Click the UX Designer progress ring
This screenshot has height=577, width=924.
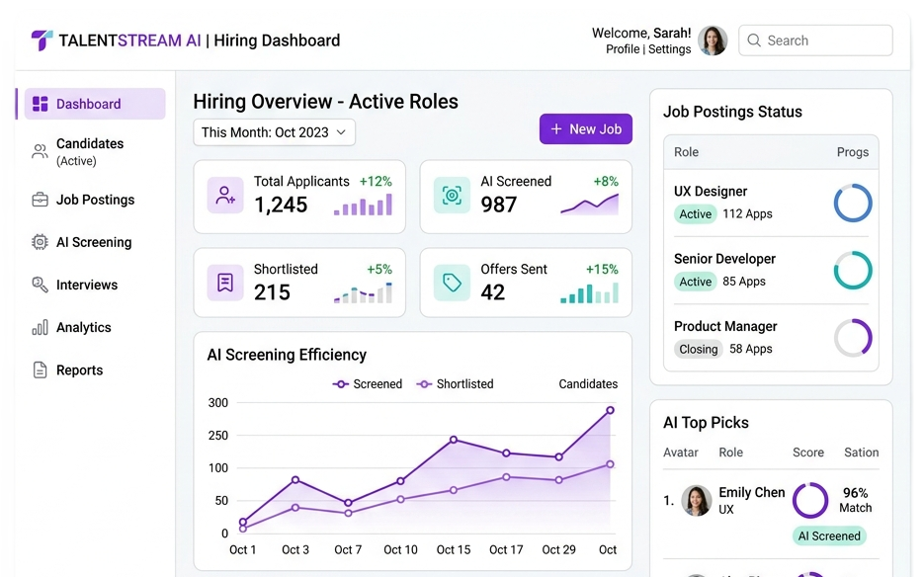tap(853, 204)
